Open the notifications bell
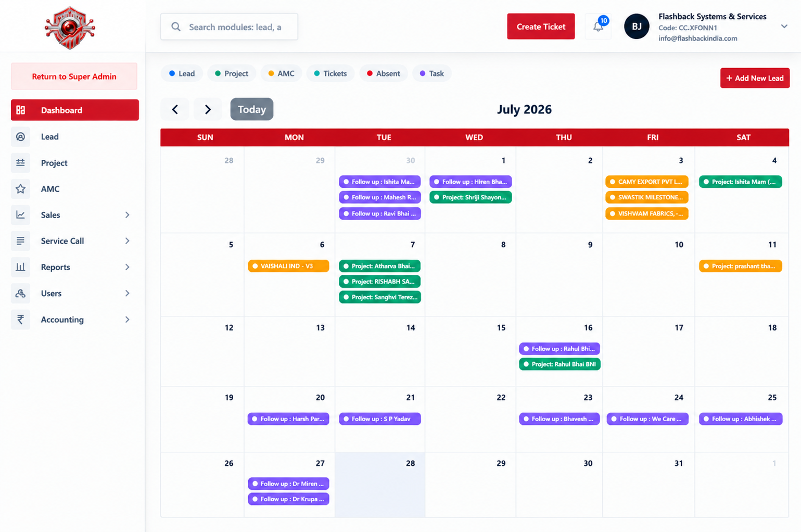The image size is (801, 532). point(598,27)
